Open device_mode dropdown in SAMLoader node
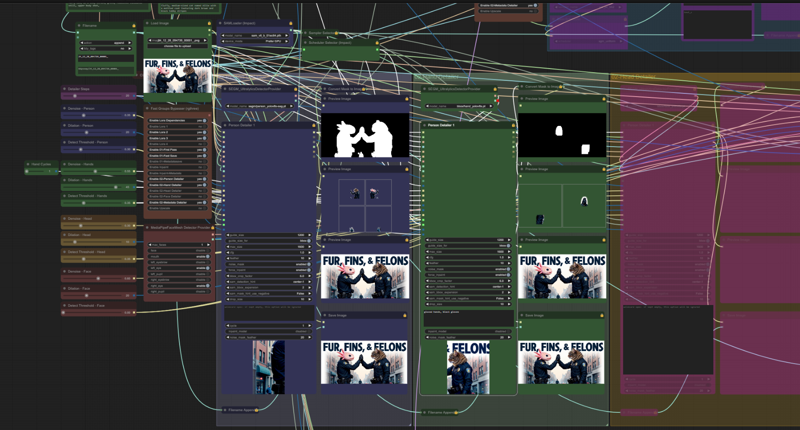The height and width of the screenshot is (430, 800). [255, 41]
